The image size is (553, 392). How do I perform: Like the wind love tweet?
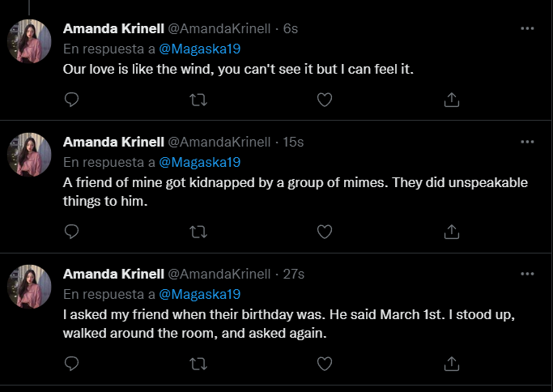(x=325, y=99)
